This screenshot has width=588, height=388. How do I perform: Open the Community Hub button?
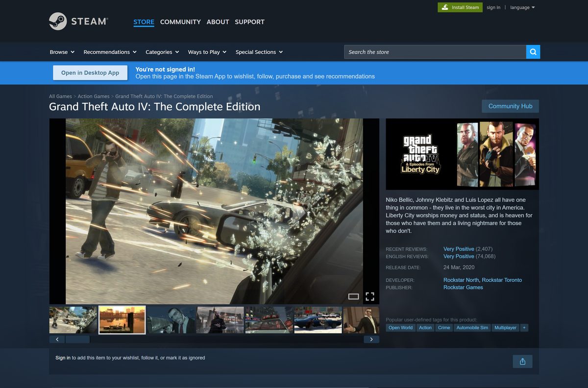510,106
